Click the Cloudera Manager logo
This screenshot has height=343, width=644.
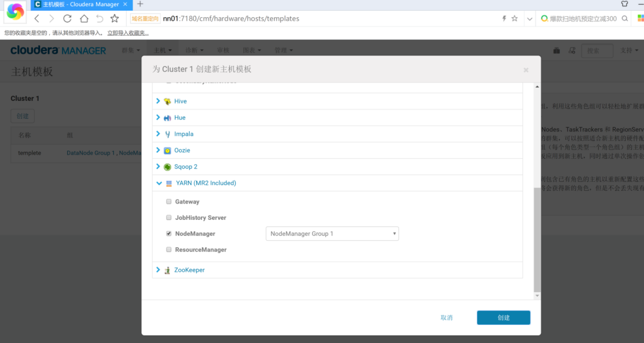[x=58, y=50]
